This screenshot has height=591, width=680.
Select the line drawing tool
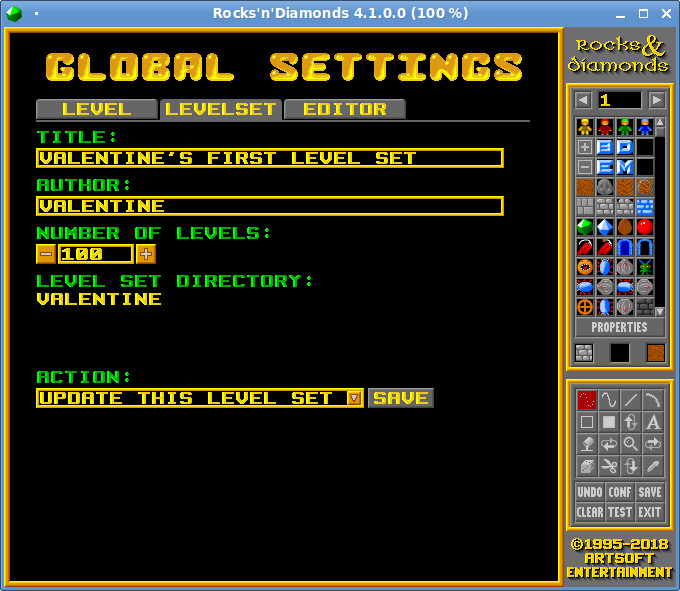(x=631, y=400)
